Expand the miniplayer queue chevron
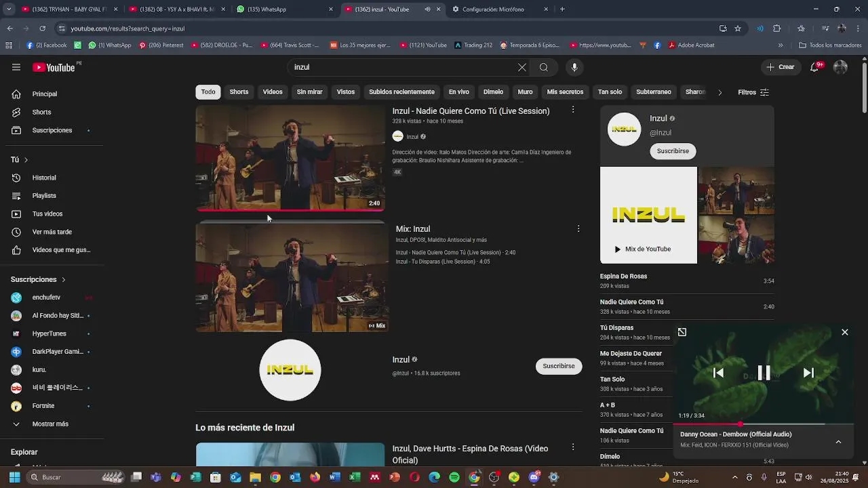The image size is (868, 488). [x=838, y=442]
